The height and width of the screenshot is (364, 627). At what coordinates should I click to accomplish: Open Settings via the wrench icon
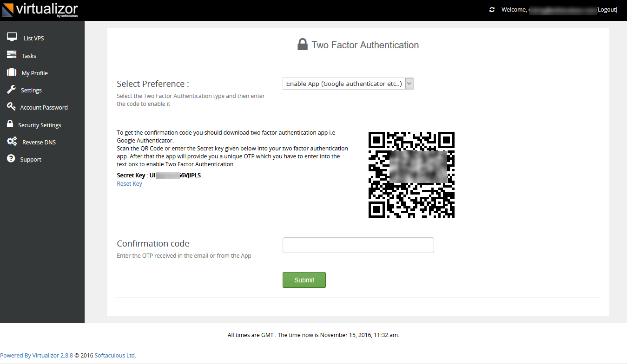click(x=12, y=90)
